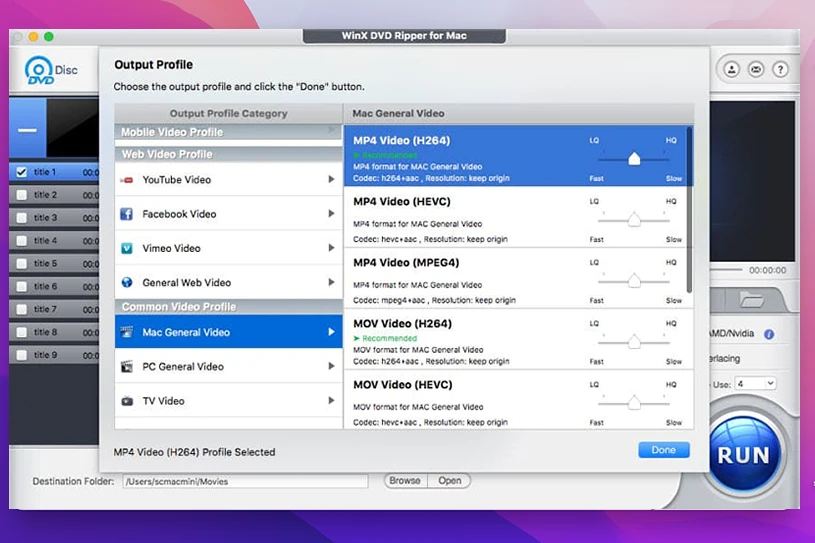The image size is (815, 543).
Task: Click the AMD/Nvidia info icon
Action: (769, 334)
